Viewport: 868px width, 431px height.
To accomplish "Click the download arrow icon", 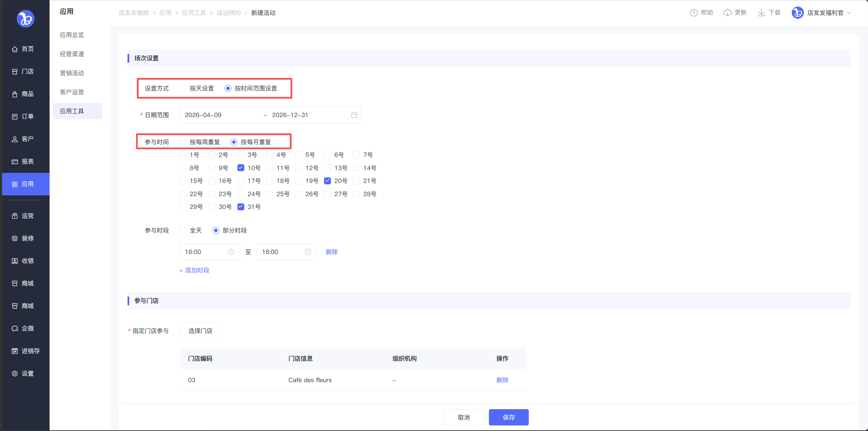I will click(x=761, y=13).
